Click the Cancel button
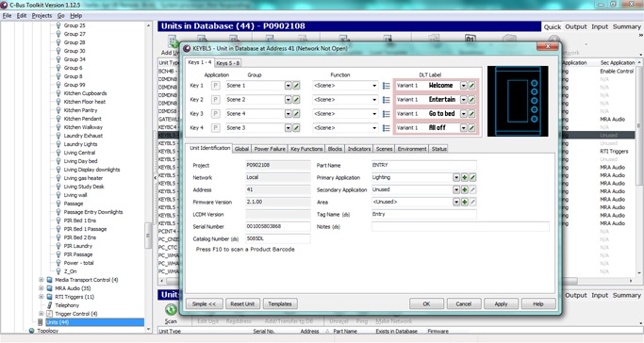 point(463,304)
